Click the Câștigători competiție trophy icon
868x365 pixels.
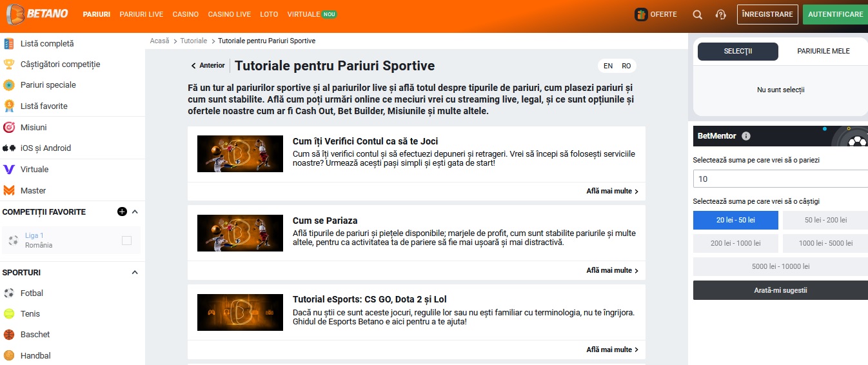(x=9, y=64)
